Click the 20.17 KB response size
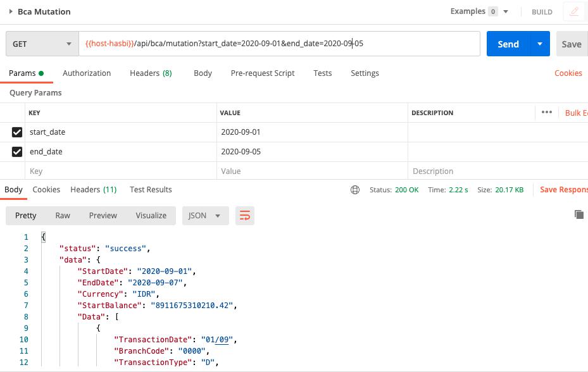The height and width of the screenshot is (372, 588). click(x=510, y=190)
